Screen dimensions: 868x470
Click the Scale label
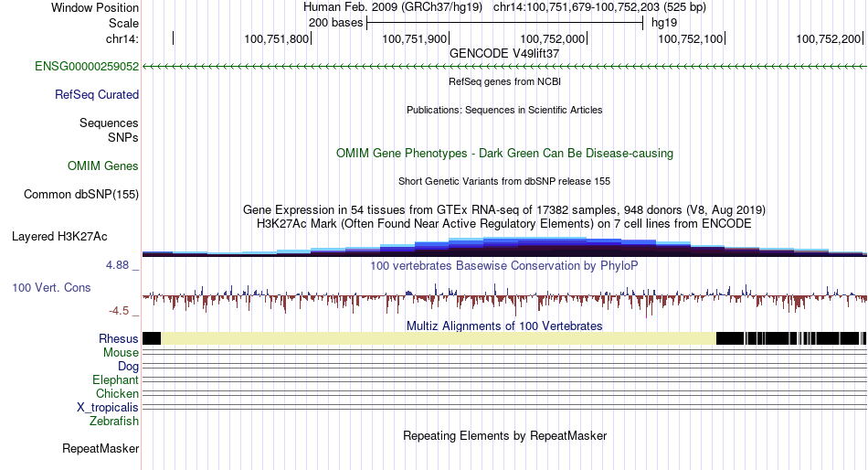124,23
